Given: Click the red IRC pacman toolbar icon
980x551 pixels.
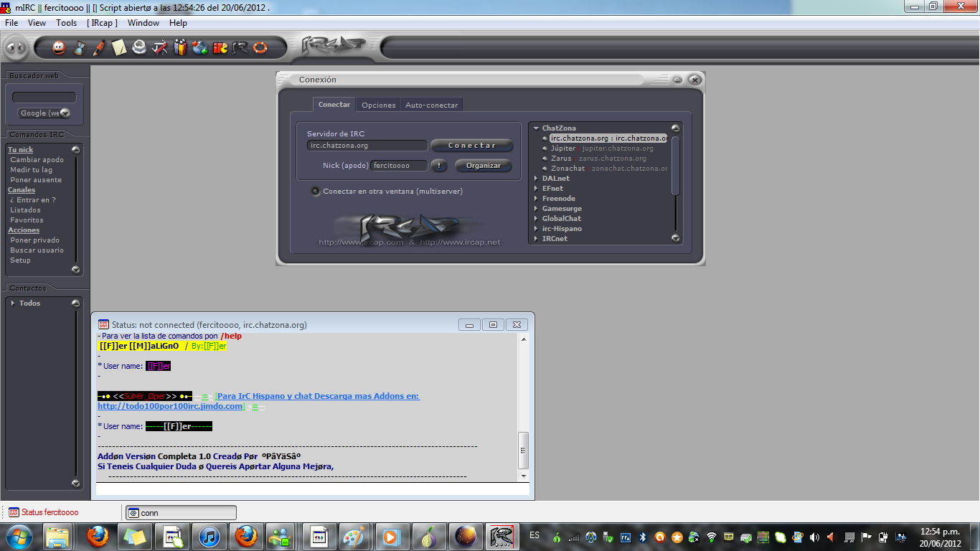Looking at the screenshot, I should pyautogui.click(x=220, y=48).
